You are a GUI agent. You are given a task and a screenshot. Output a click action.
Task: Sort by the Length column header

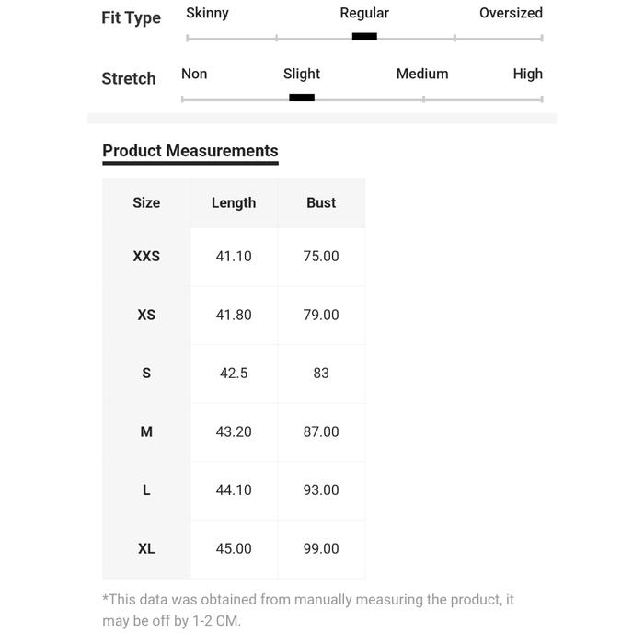coord(234,203)
